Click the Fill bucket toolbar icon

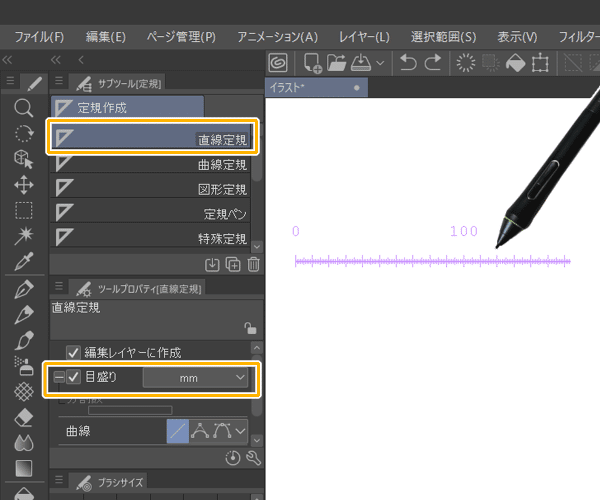[515, 62]
